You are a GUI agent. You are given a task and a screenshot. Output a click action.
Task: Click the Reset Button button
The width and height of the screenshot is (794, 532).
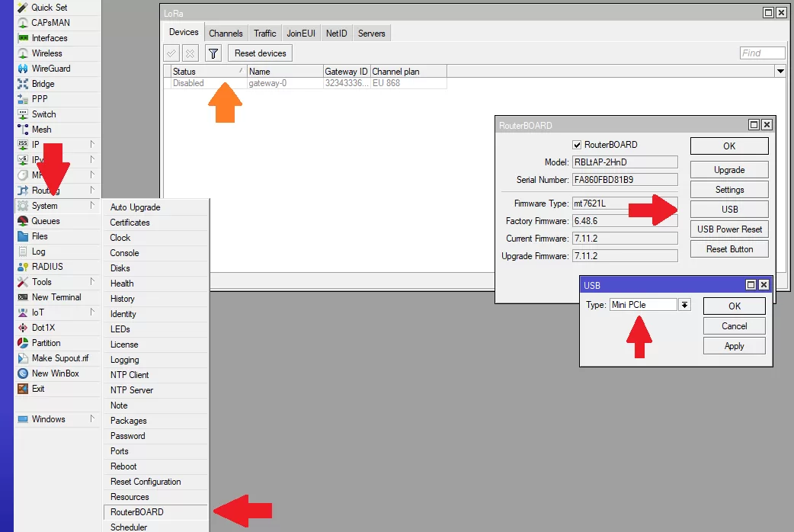click(x=729, y=248)
